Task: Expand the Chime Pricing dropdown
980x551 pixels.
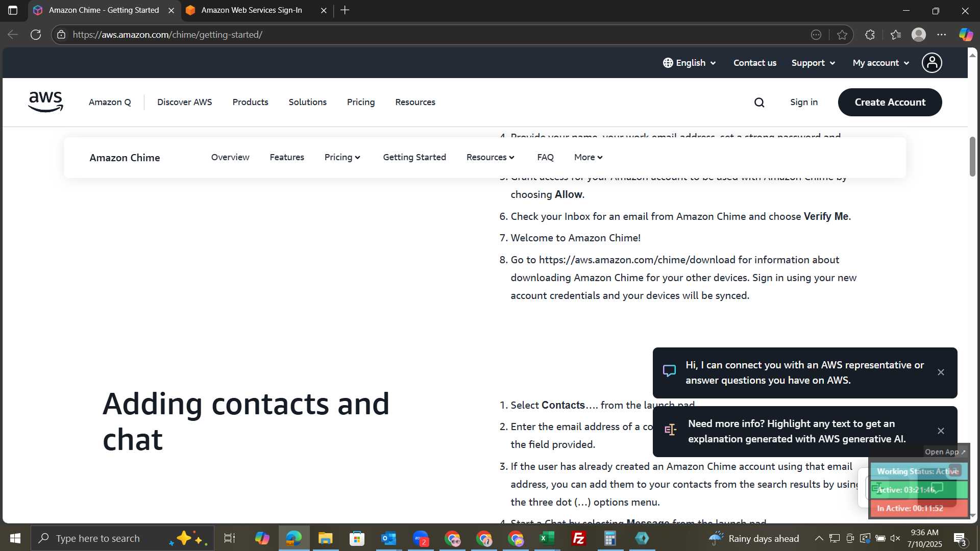Action: [342, 157]
